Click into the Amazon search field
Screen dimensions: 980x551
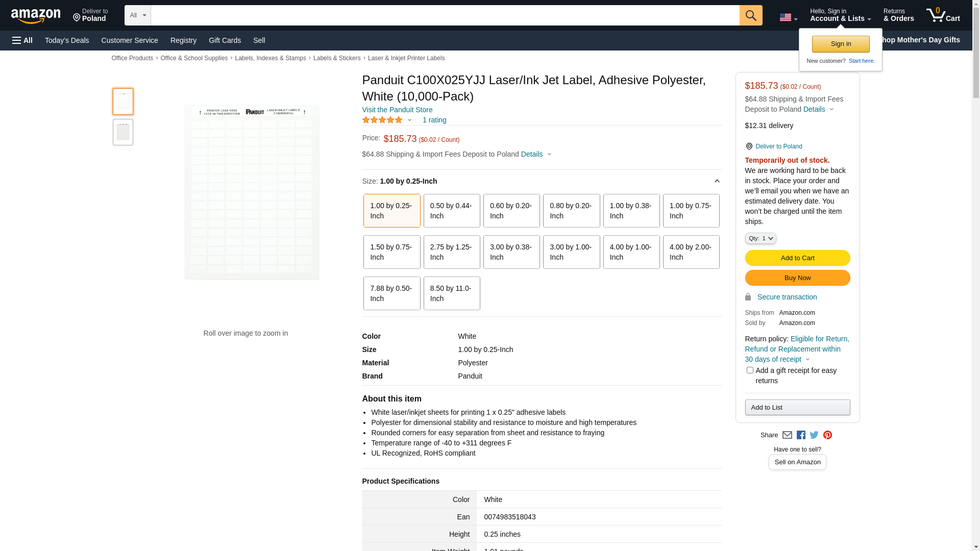[x=444, y=15]
